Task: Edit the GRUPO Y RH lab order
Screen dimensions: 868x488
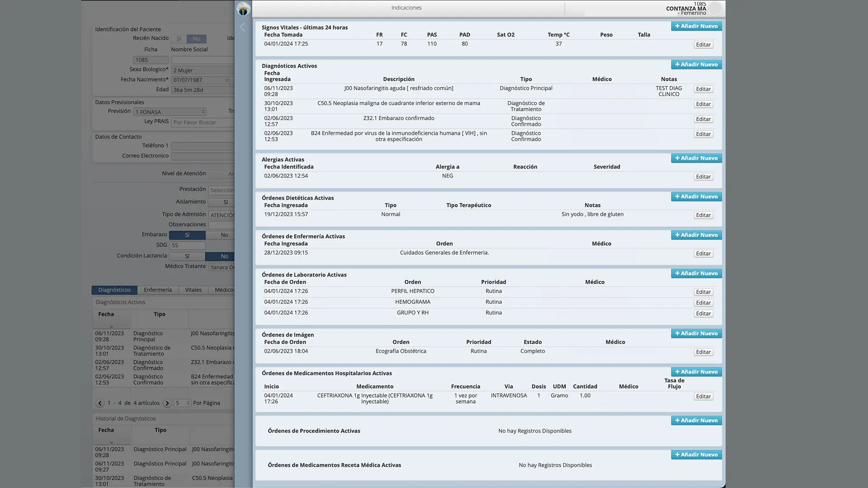Action: coord(703,314)
